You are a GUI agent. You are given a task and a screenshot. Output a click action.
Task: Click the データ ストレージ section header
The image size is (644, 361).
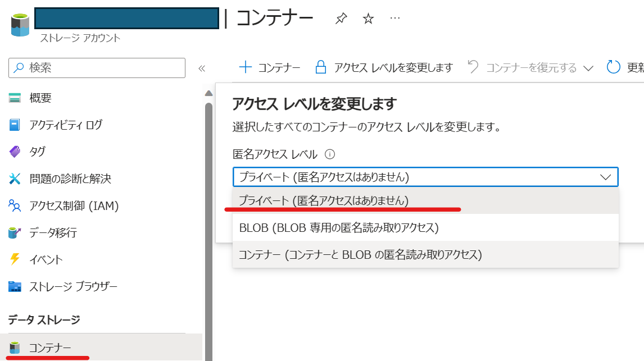[x=44, y=319]
